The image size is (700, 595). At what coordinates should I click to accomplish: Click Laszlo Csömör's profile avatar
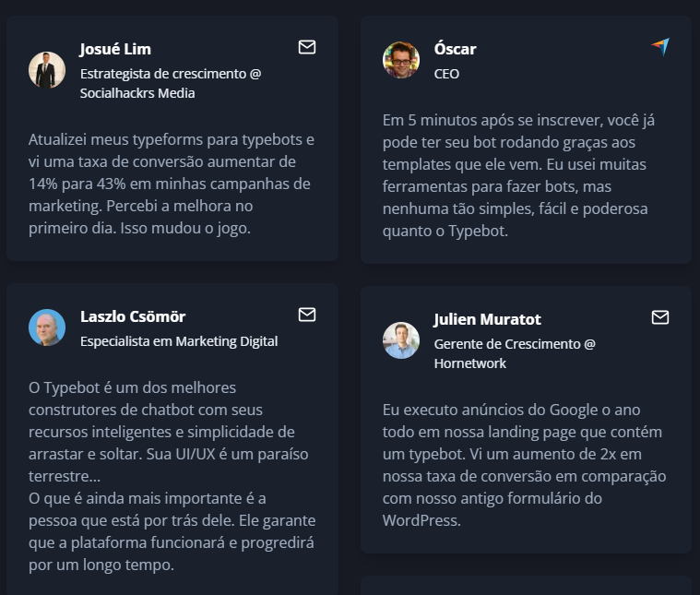point(47,327)
